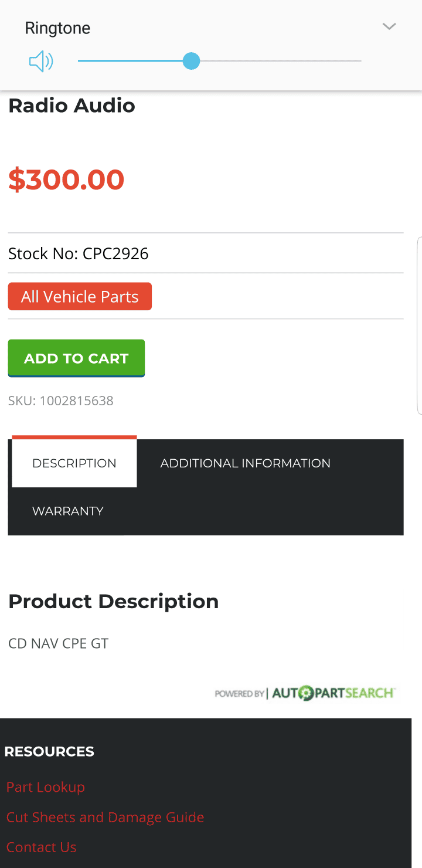Open the All Vehicle Parts tag
This screenshot has height=868, width=422.
(80, 297)
